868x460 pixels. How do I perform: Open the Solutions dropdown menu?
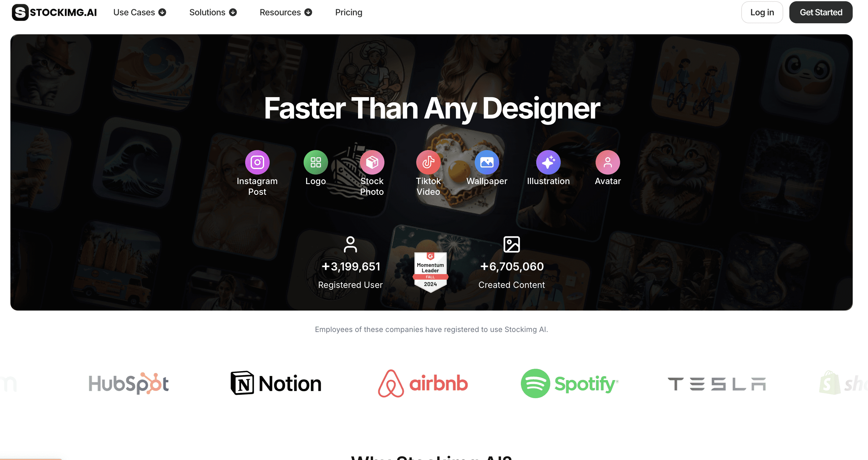click(213, 13)
